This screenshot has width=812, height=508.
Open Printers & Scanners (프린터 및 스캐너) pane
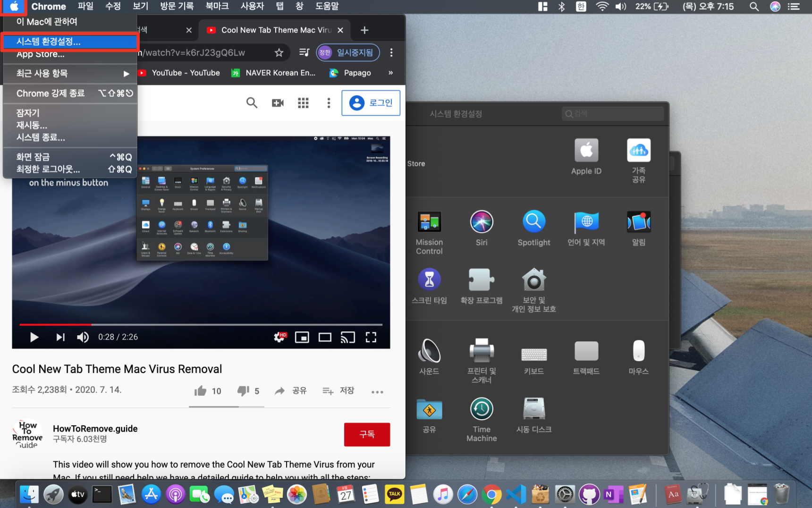point(482,361)
